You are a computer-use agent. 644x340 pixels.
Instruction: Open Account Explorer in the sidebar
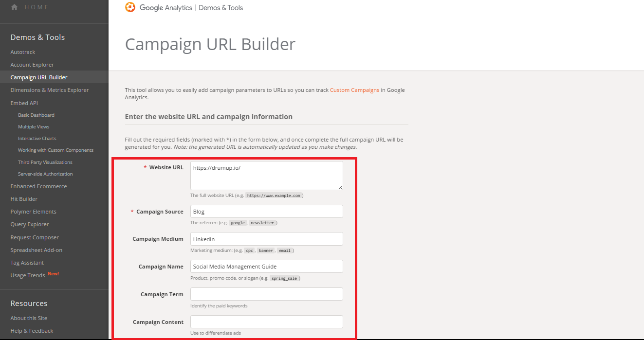[x=32, y=65]
